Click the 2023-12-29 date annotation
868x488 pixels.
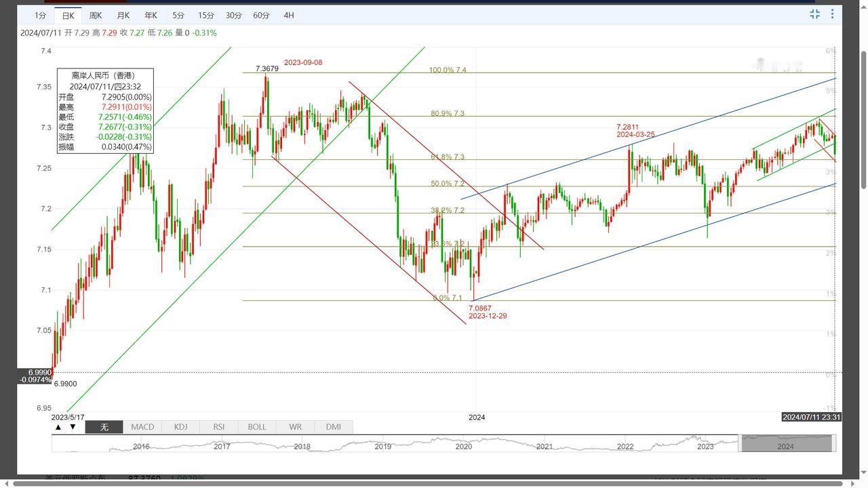coord(488,317)
